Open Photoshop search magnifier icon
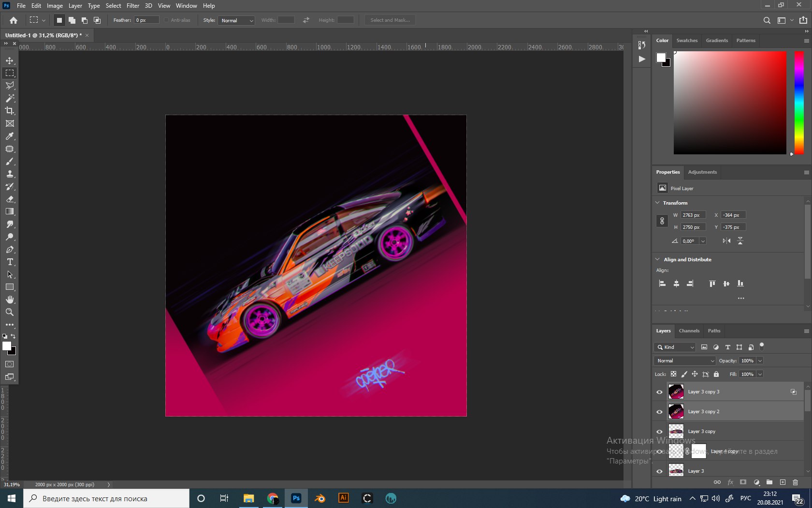 tap(767, 20)
